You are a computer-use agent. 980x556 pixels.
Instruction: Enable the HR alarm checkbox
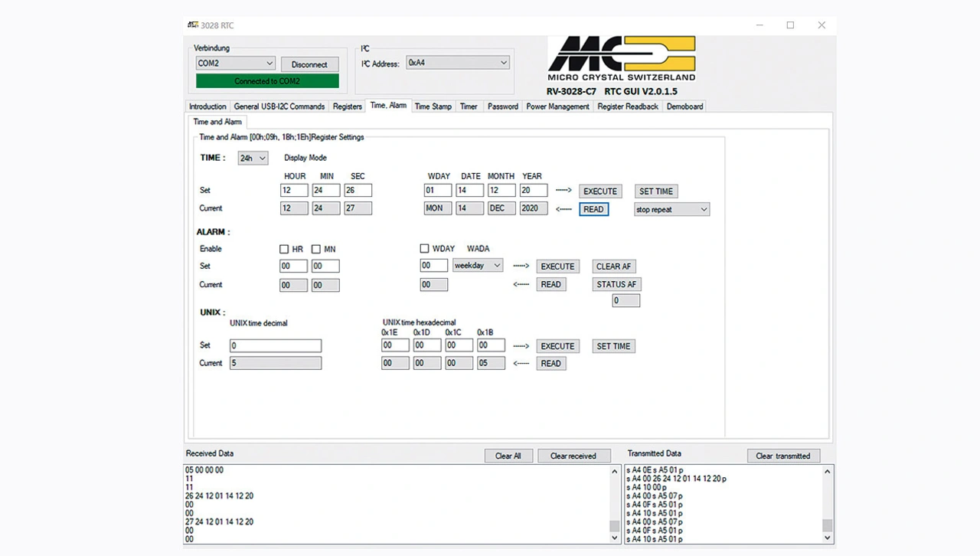tap(284, 249)
